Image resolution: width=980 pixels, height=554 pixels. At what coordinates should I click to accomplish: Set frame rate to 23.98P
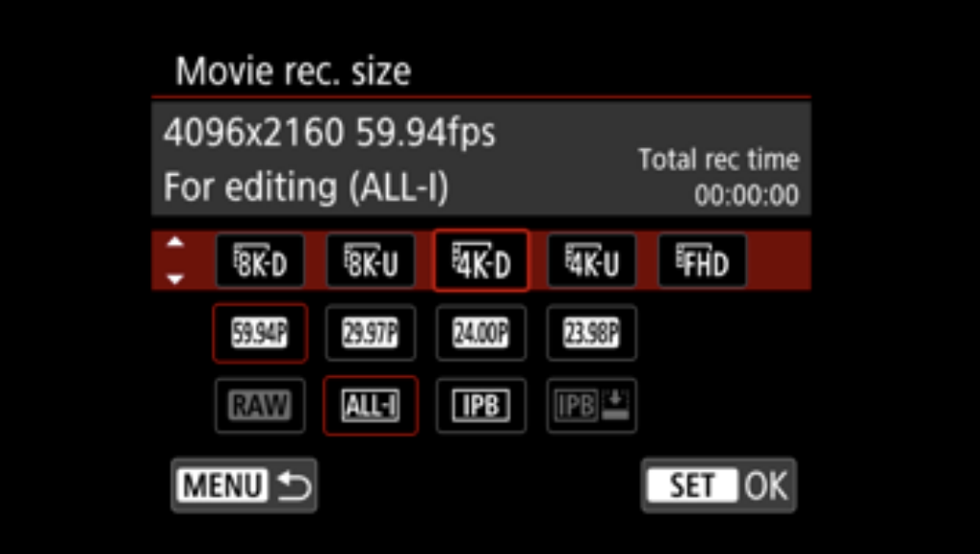point(592,334)
